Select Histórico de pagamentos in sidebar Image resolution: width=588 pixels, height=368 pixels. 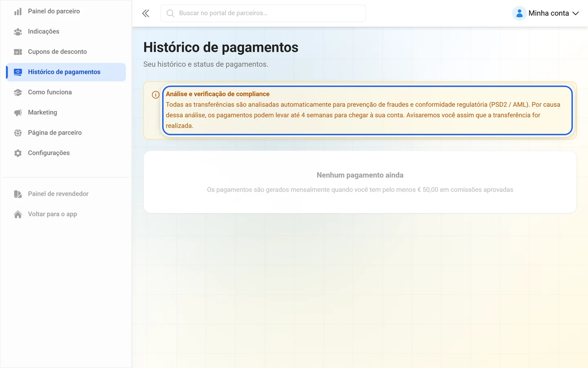(x=66, y=72)
